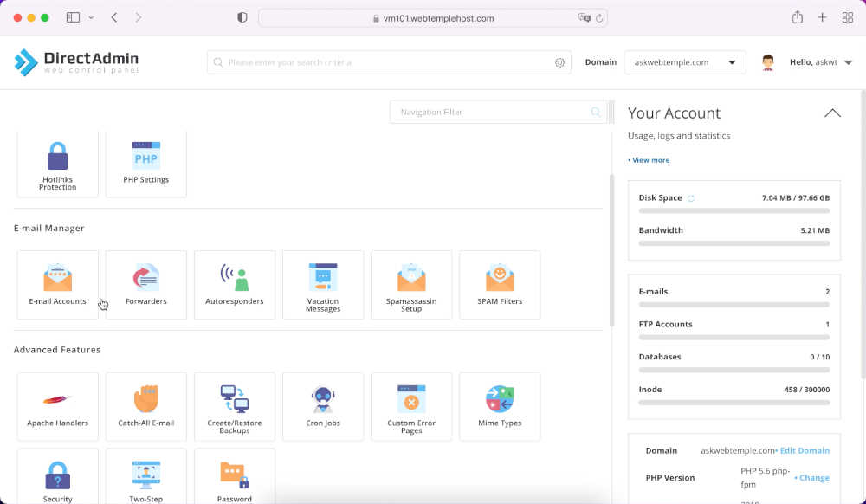
Task: Click the E-mails row label
Action: 653,292
